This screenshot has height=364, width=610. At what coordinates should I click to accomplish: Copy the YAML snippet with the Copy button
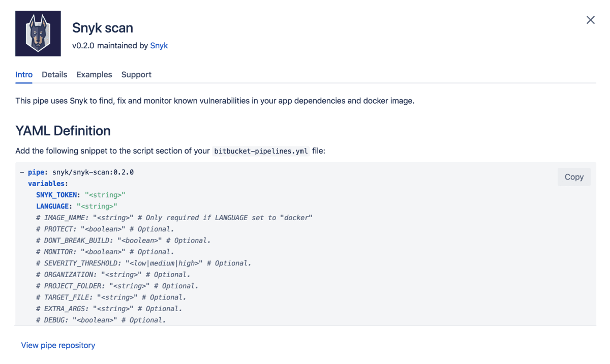[573, 176]
